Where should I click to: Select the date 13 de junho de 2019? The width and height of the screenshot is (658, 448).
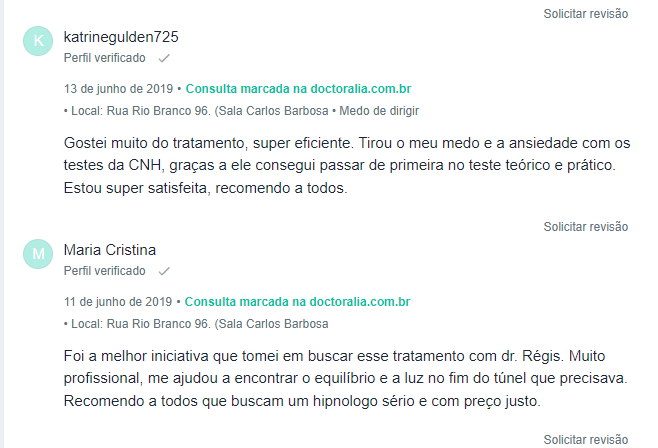118,89
